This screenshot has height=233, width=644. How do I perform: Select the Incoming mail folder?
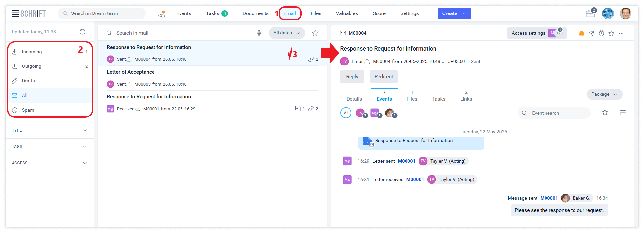tap(32, 52)
